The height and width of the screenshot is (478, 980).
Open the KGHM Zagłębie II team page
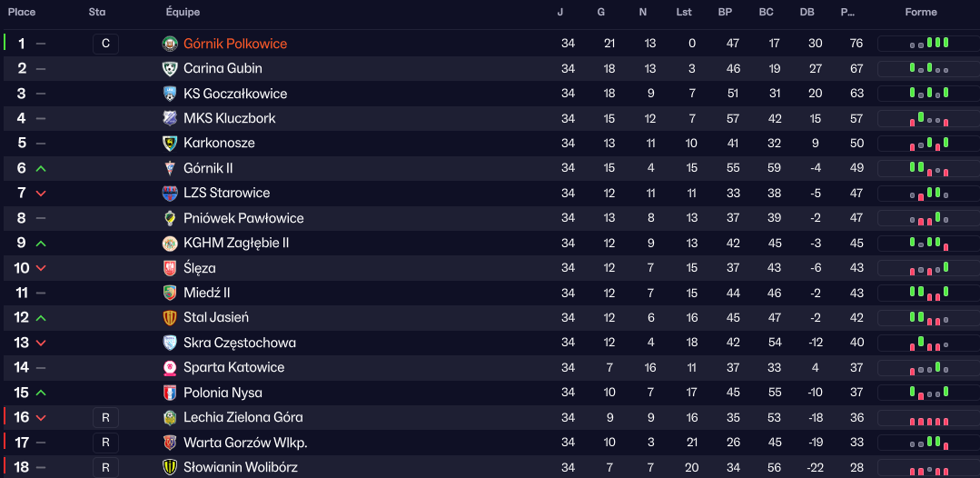[x=236, y=243]
